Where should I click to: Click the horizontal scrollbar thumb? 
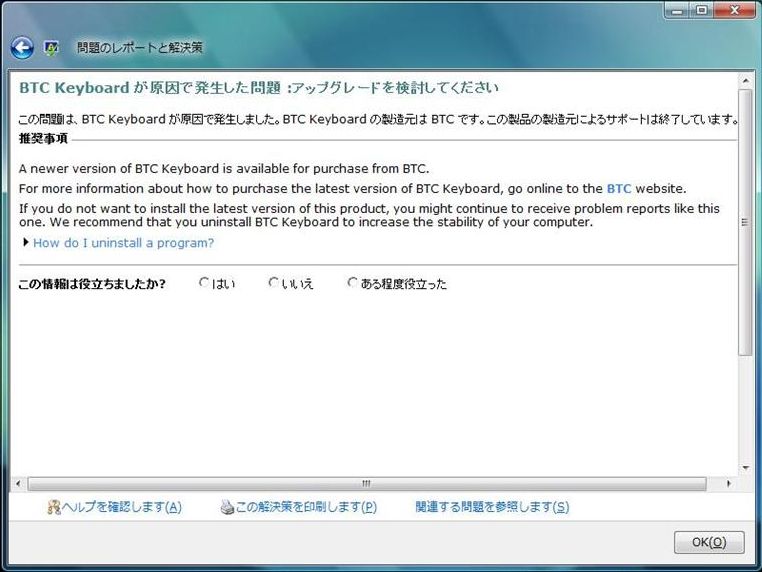click(367, 484)
